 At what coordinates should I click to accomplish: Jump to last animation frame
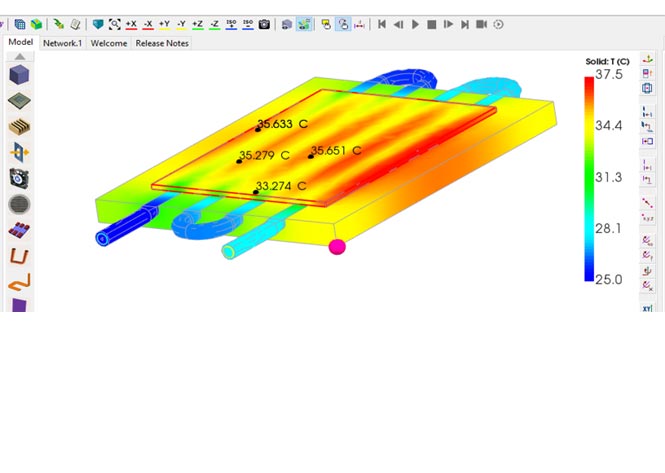click(465, 24)
